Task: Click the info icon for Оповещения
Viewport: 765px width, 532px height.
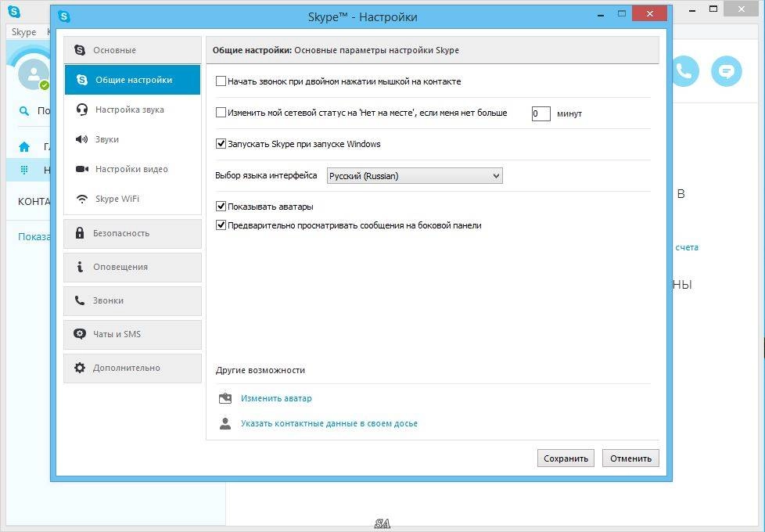Action: (x=80, y=267)
